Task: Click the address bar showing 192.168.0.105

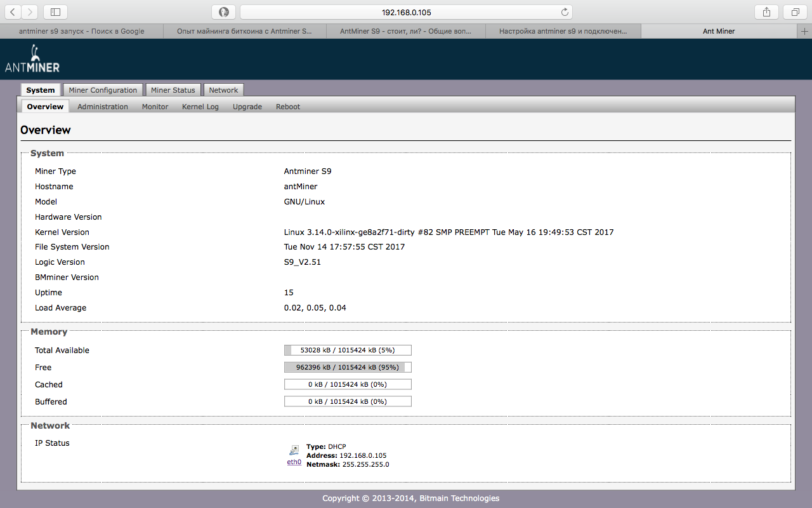Action: [x=406, y=12]
